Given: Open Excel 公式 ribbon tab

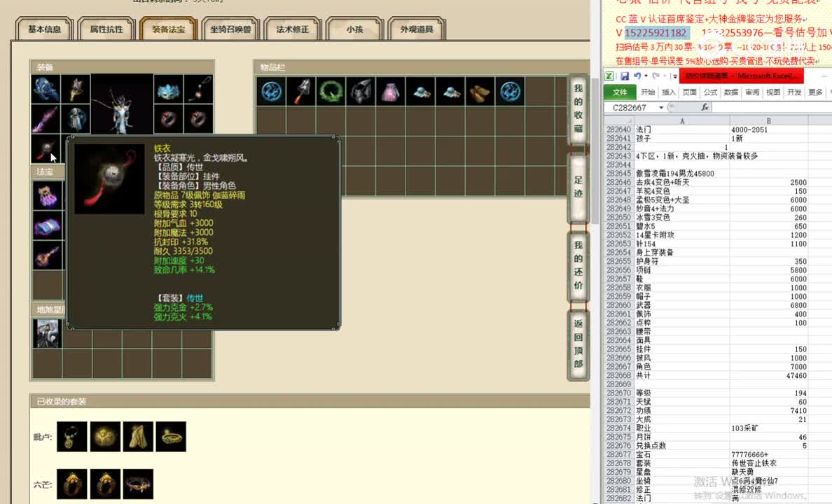Looking at the screenshot, I should 710,92.
